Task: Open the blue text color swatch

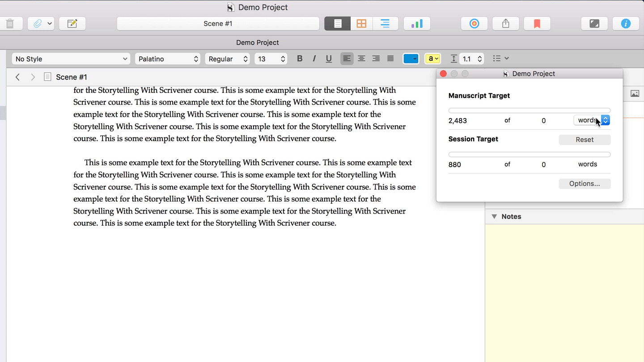Action: [411, 59]
